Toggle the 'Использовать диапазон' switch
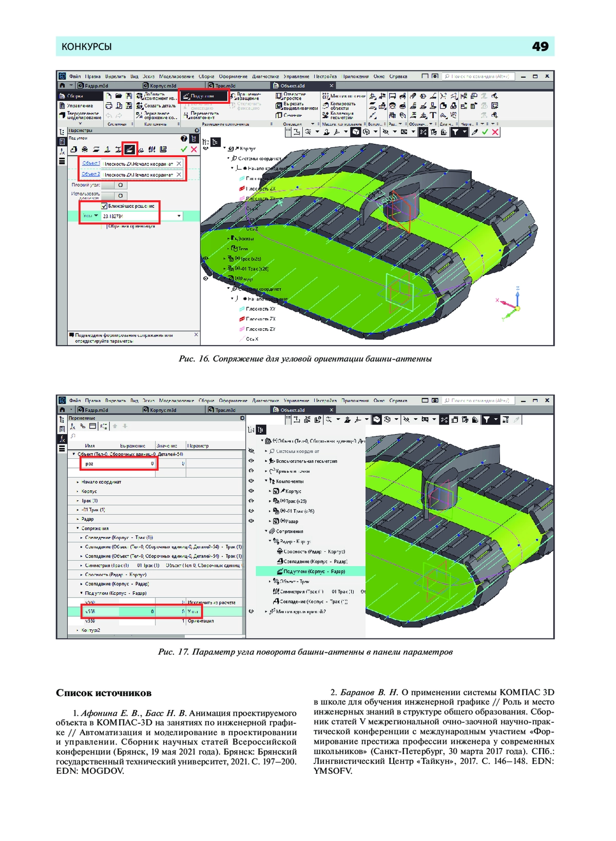The image size is (616, 841). 114,196
